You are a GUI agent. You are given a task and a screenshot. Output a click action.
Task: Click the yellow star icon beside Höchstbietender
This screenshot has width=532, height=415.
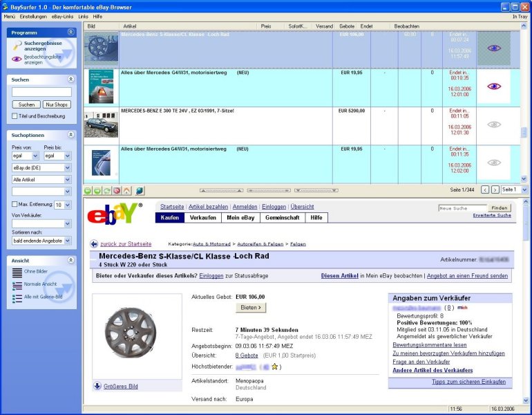(x=274, y=367)
